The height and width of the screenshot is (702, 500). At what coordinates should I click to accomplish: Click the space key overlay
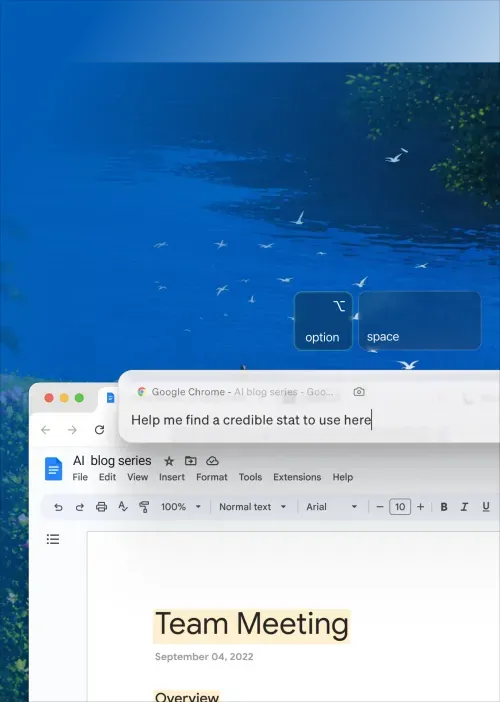(x=420, y=321)
